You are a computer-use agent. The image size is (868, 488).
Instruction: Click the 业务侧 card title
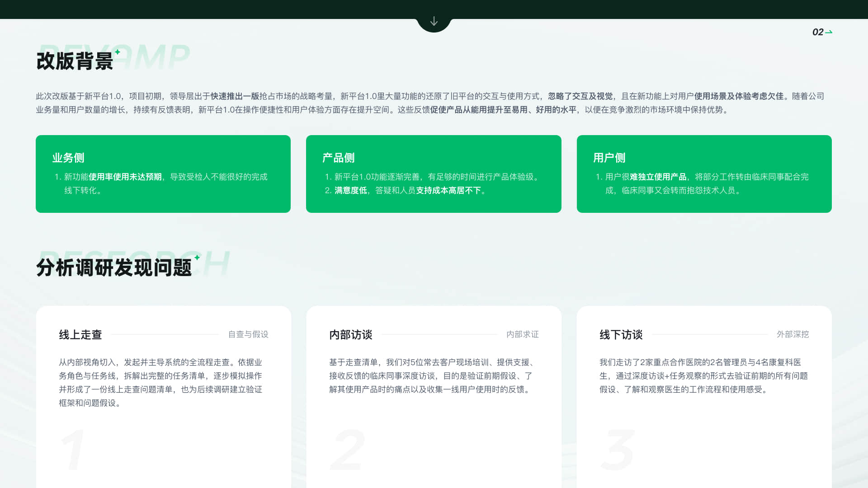pos(68,158)
